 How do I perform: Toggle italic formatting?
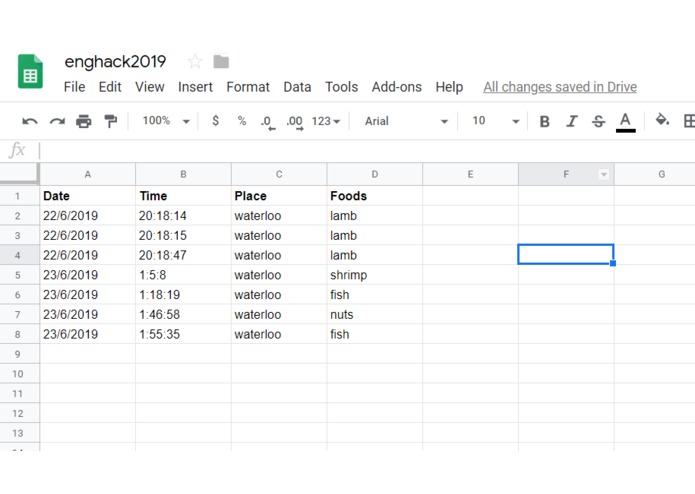pos(572,121)
